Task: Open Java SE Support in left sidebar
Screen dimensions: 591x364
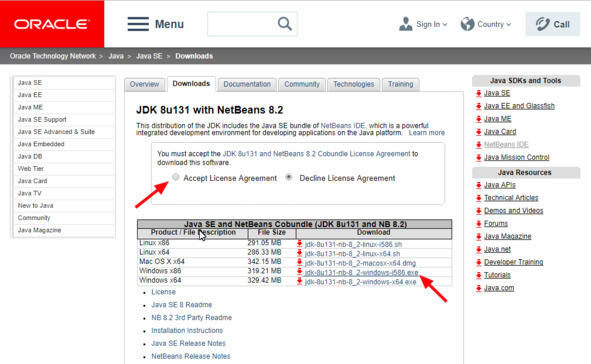Action: pyautogui.click(x=42, y=119)
